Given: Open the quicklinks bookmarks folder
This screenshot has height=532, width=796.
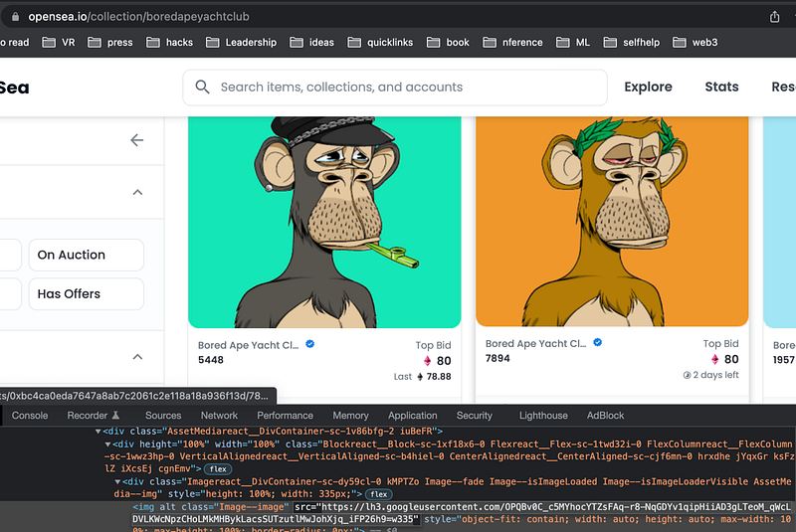Looking at the screenshot, I should [x=380, y=42].
